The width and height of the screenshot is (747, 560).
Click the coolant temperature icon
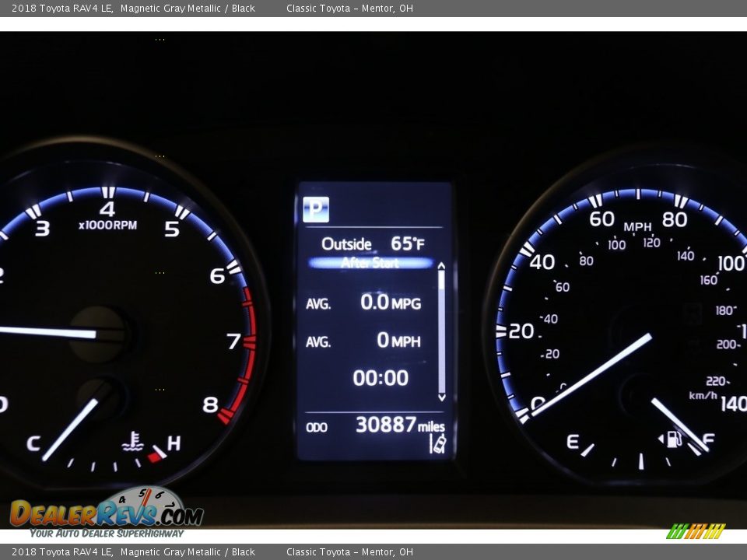click(x=132, y=442)
